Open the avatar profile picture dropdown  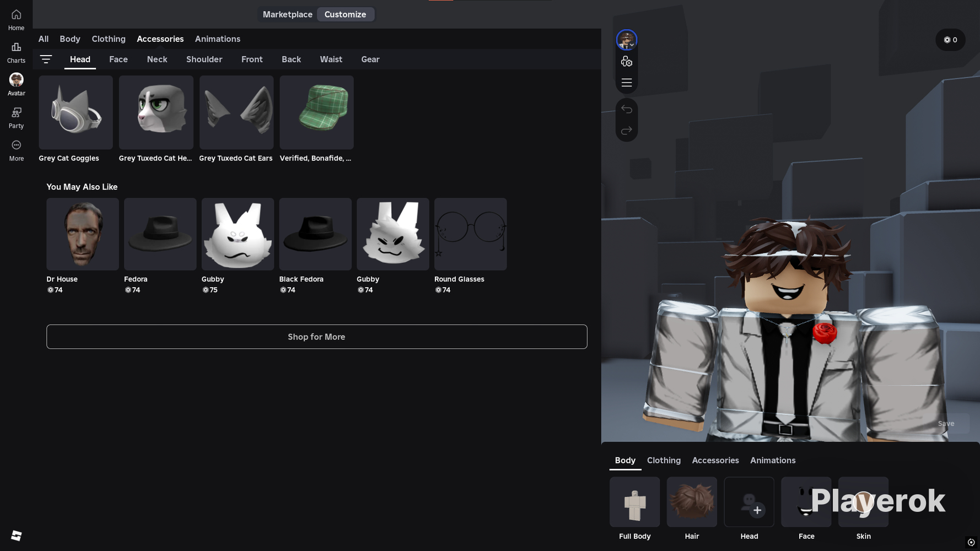pos(627,40)
